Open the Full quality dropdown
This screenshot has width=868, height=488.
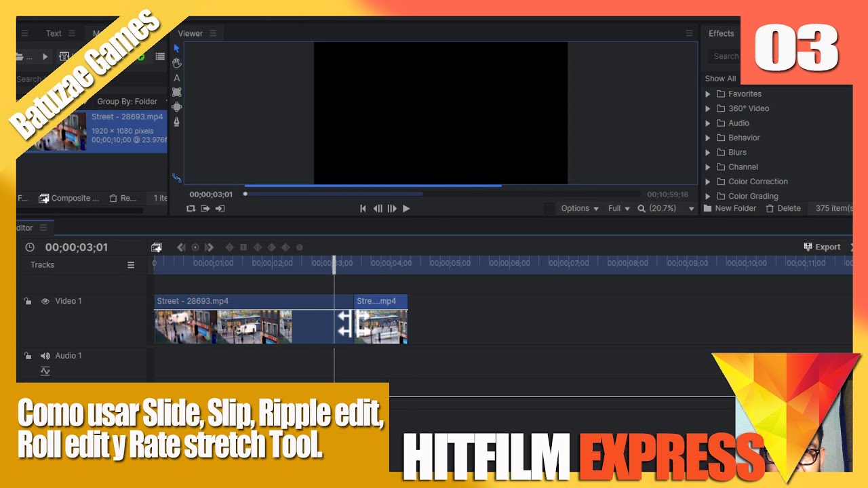click(618, 209)
